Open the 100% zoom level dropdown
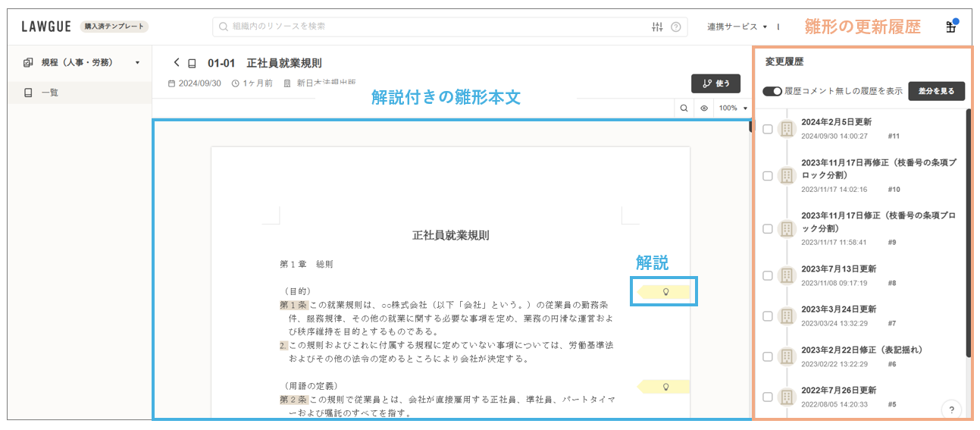The image size is (980, 430). coord(733,108)
